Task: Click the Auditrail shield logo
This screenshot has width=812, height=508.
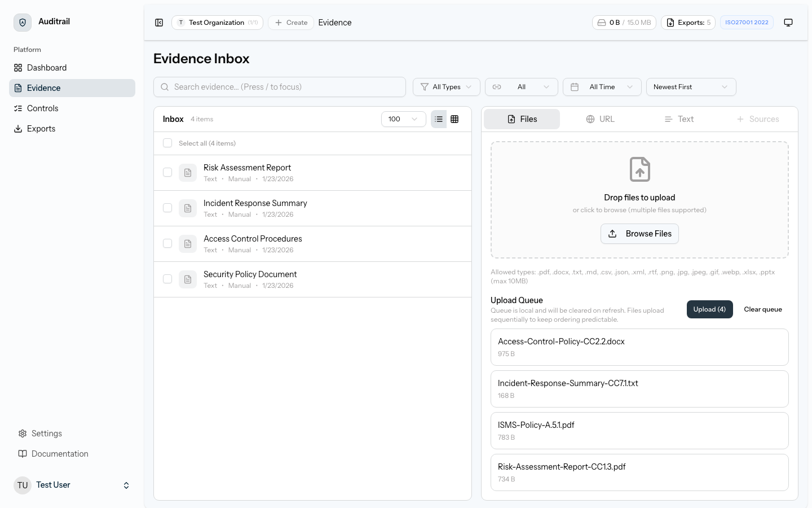Action: [23, 23]
